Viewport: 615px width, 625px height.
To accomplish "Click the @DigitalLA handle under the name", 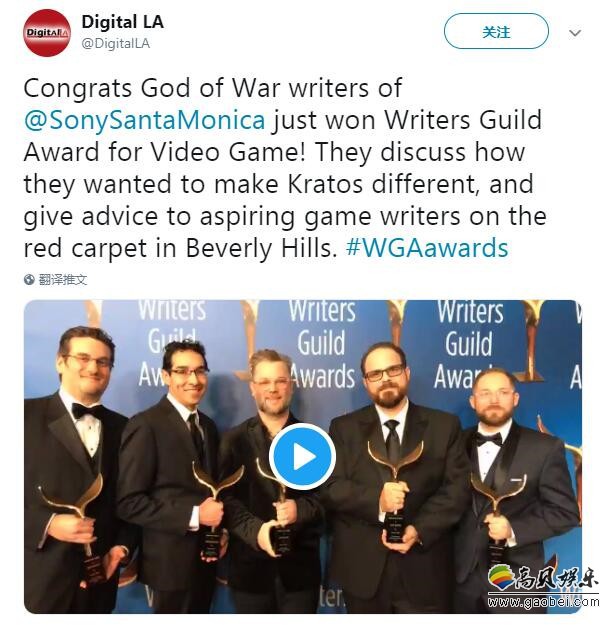I will [116, 43].
